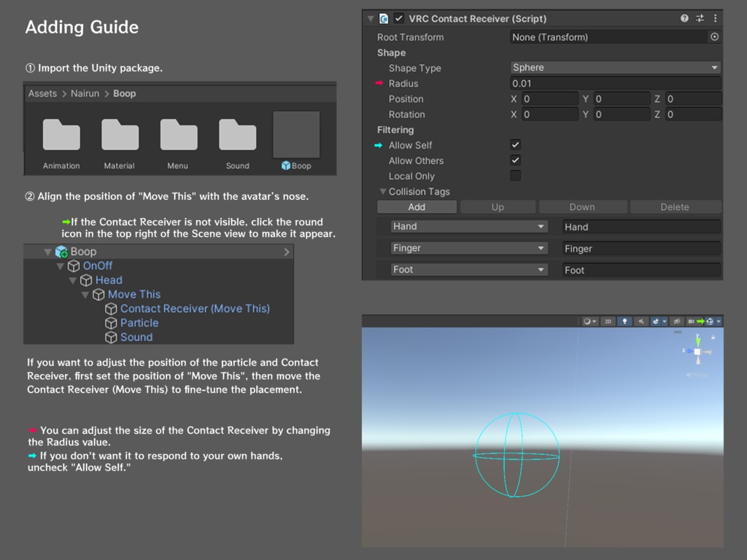Collapse the Head hierarchy arrow
This screenshot has height=560, width=747.
72,280
